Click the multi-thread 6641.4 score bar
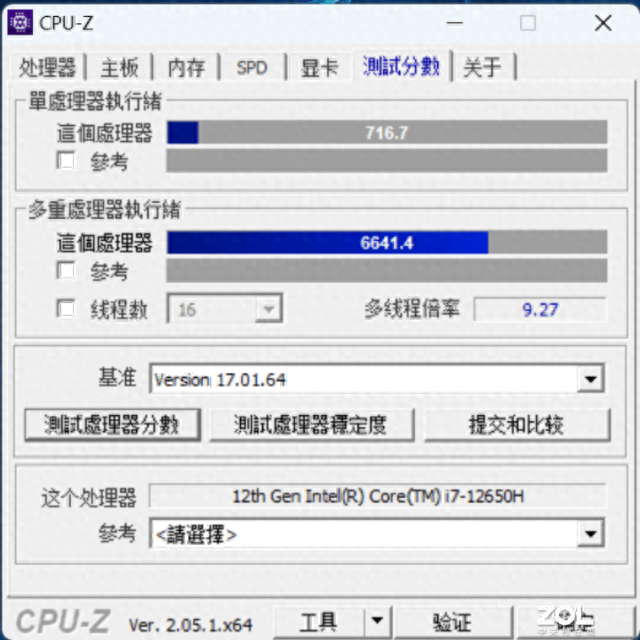Viewport: 640px width, 640px height. pyautogui.click(x=387, y=243)
